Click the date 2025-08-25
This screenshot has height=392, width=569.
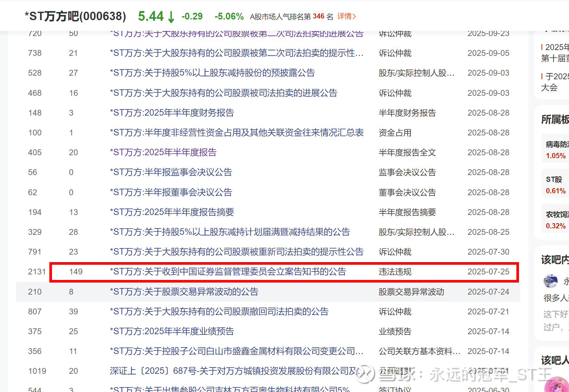point(488,232)
